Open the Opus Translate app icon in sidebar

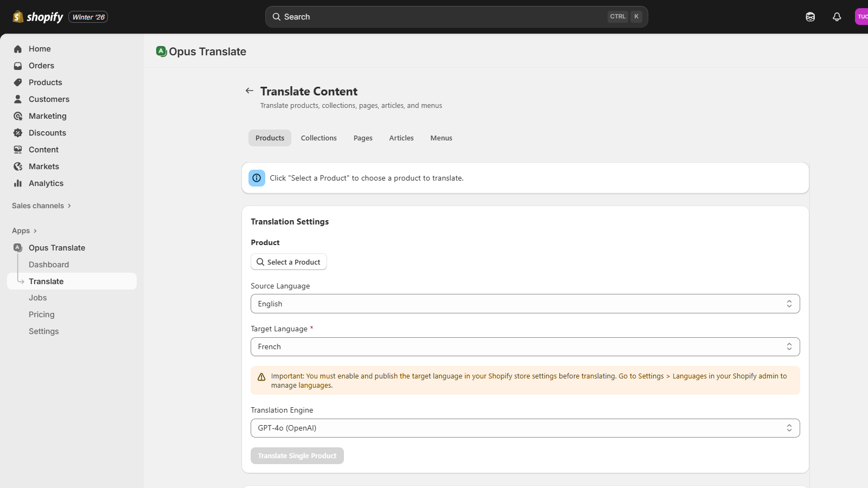pos(18,248)
